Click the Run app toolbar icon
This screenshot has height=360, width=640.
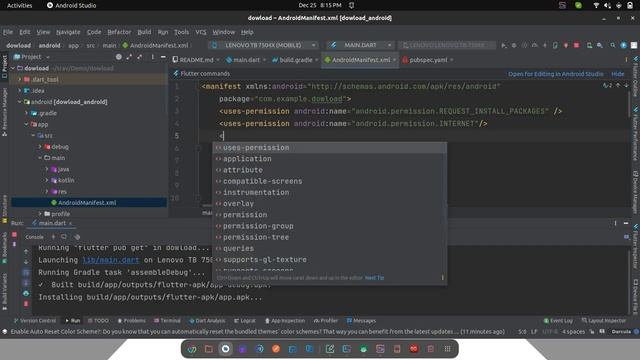coord(504,45)
